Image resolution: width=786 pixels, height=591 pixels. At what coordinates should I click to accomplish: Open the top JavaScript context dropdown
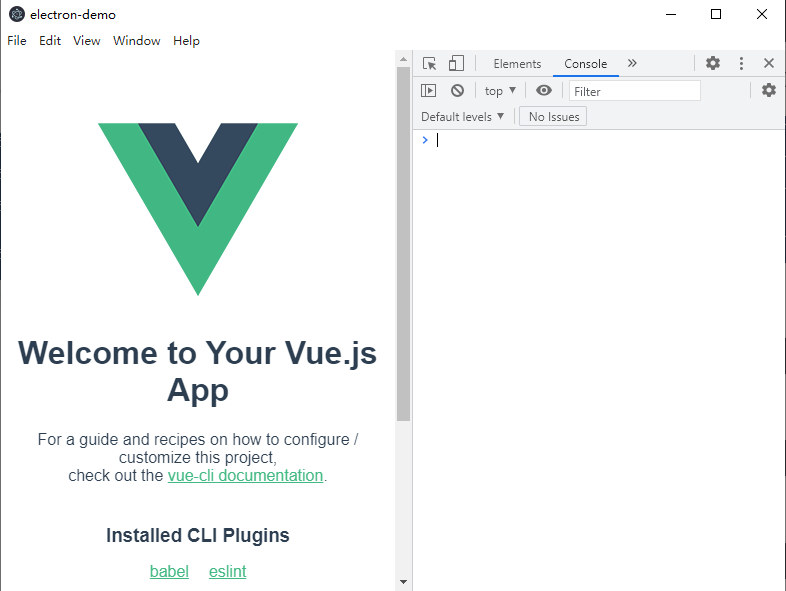500,91
